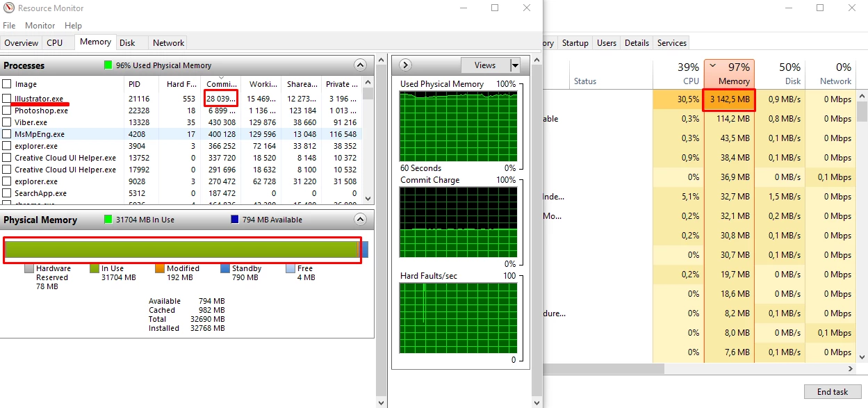Click Illustrator's commit value 28 039
868x408 pixels.
[x=221, y=99]
